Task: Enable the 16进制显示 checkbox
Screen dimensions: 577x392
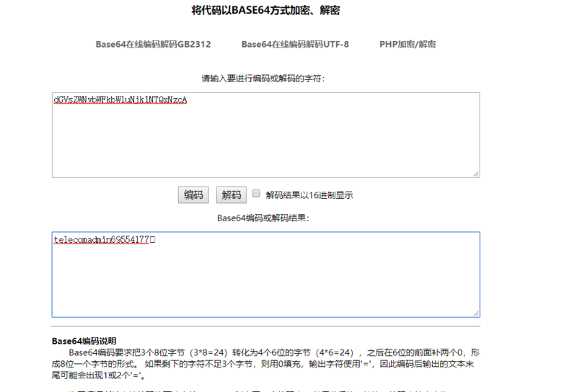Action: [x=256, y=194]
